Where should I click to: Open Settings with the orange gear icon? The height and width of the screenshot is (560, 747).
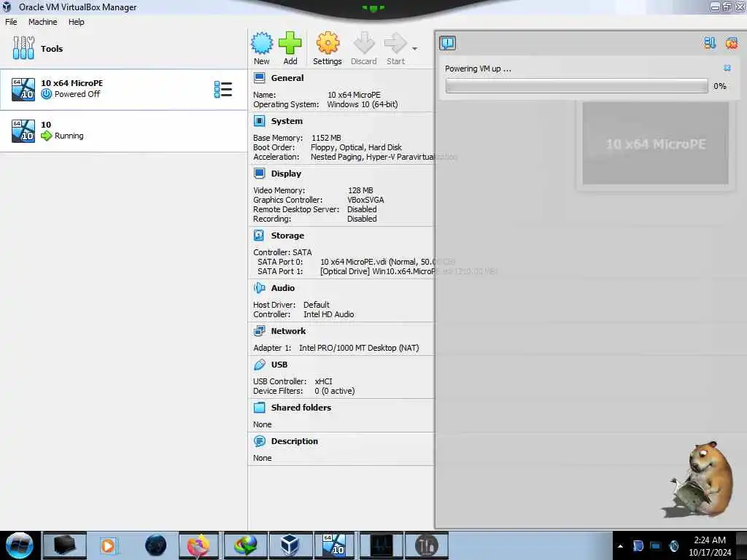pos(328,43)
